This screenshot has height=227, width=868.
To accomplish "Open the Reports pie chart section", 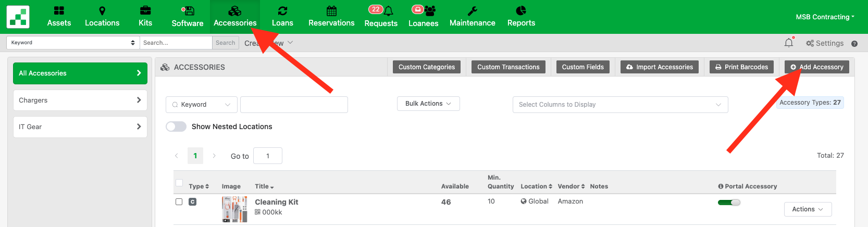I will (521, 17).
